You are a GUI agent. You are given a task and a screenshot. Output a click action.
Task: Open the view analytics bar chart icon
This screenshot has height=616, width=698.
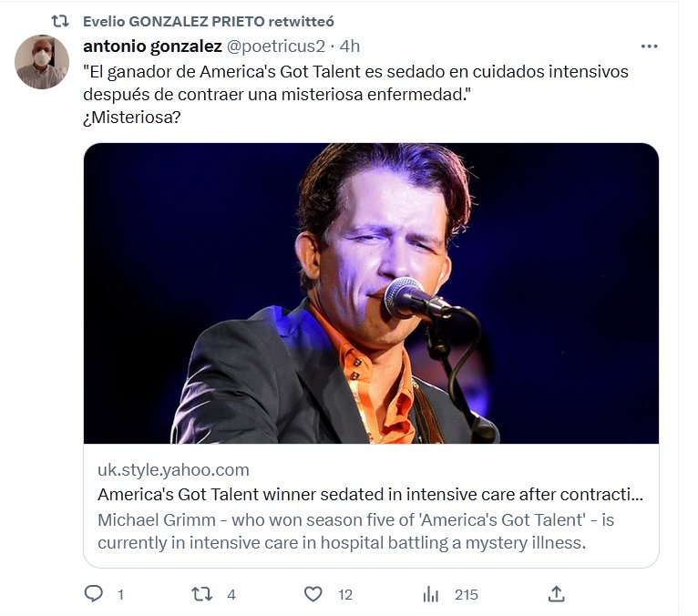pyautogui.click(x=431, y=594)
